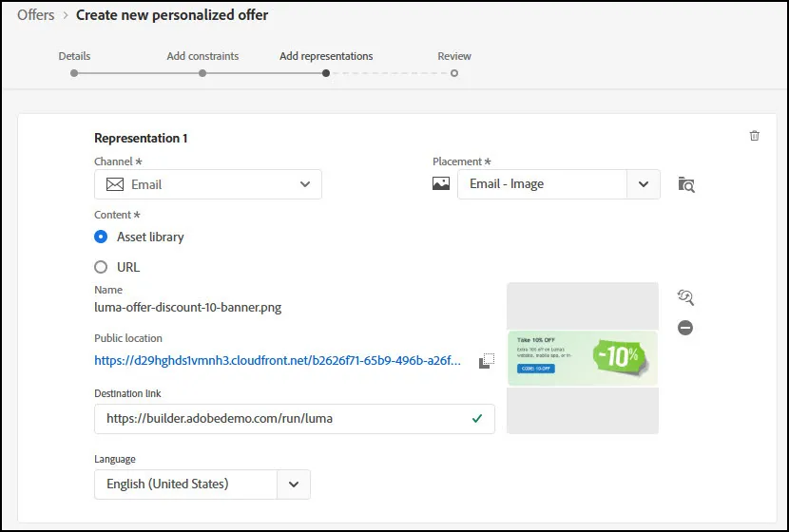Click the envelope icon in Channel field
The image size is (789, 532).
[x=115, y=184]
